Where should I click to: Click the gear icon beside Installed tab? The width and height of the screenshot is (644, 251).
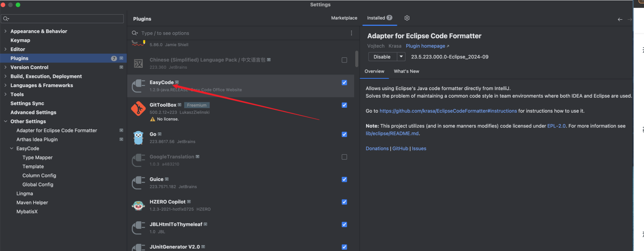pyautogui.click(x=407, y=18)
